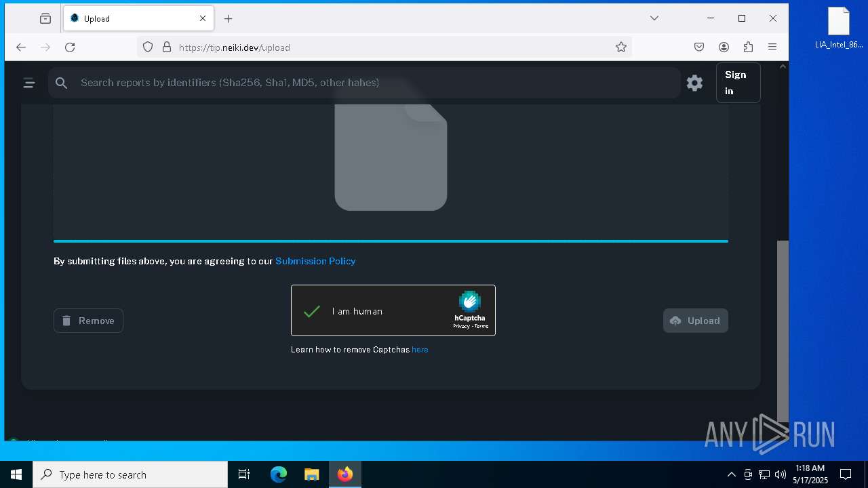This screenshot has width=868, height=488.
Task: Close the Upload tab
Action: 202,19
